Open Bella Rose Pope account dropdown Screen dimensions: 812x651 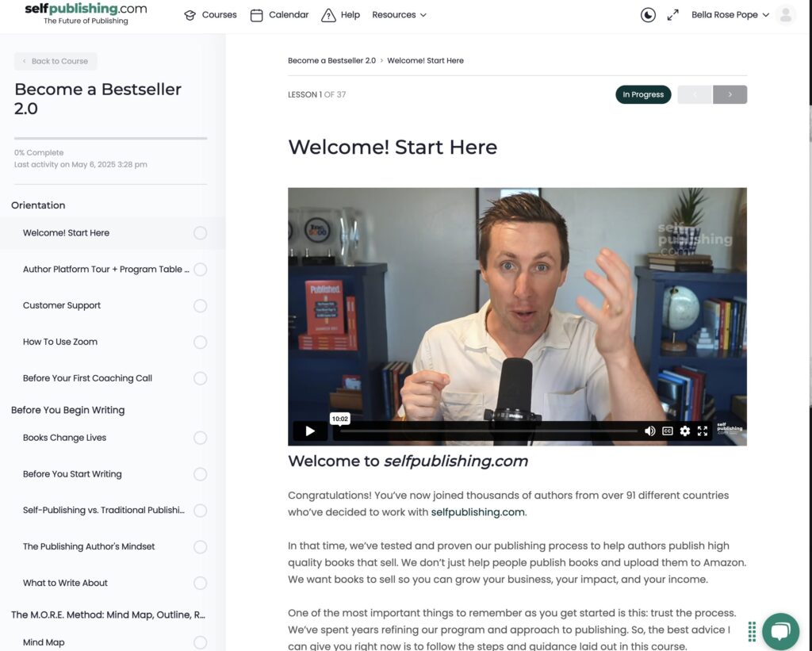click(x=730, y=15)
